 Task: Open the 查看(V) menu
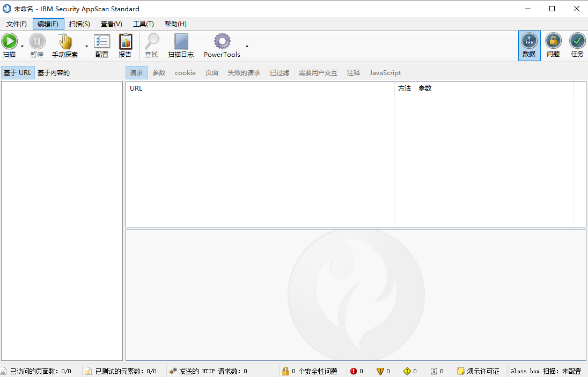coord(112,24)
